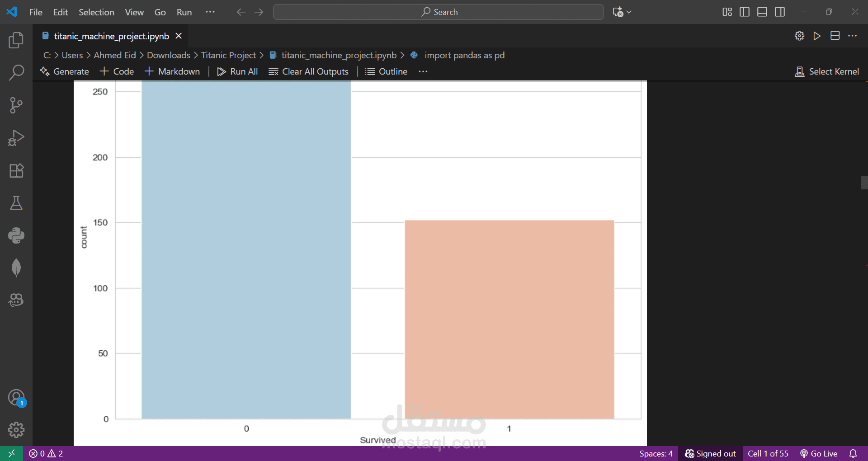This screenshot has height=461, width=868.
Task: Show errors and warnings panel
Action: pos(46,453)
